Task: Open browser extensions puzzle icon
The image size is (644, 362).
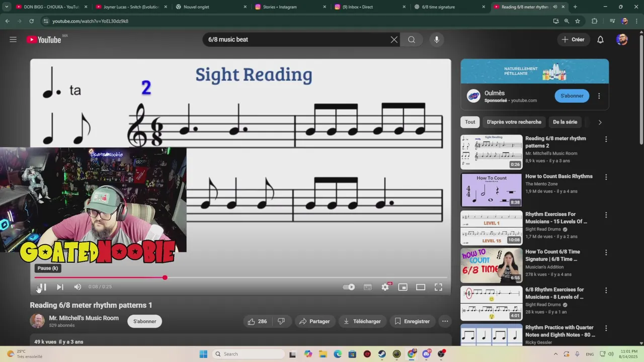Action: 594,21
